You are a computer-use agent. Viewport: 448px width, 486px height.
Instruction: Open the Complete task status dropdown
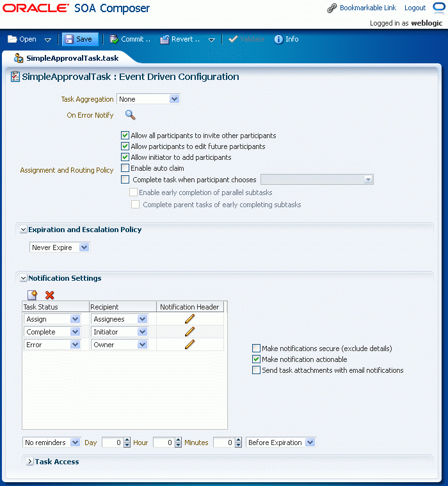coord(52,332)
